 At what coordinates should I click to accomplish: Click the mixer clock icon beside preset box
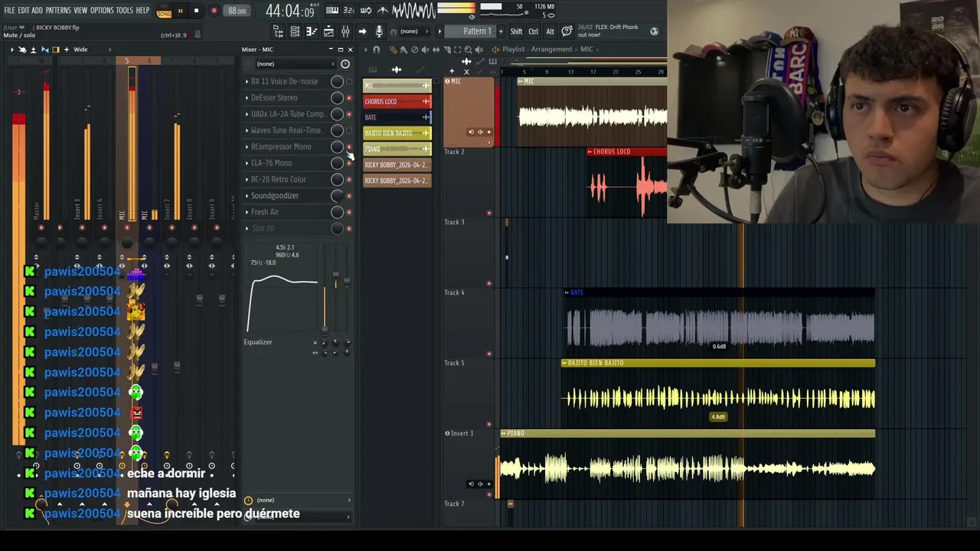pos(345,64)
